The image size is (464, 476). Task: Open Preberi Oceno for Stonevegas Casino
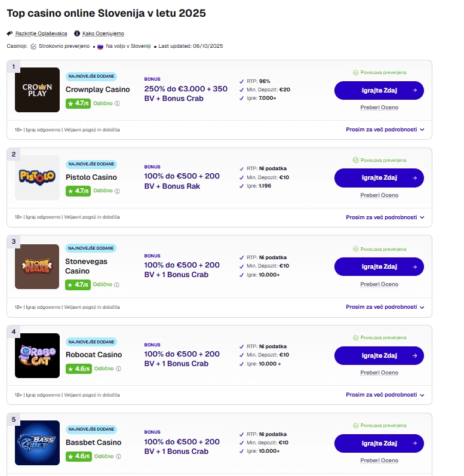coord(379,284)
